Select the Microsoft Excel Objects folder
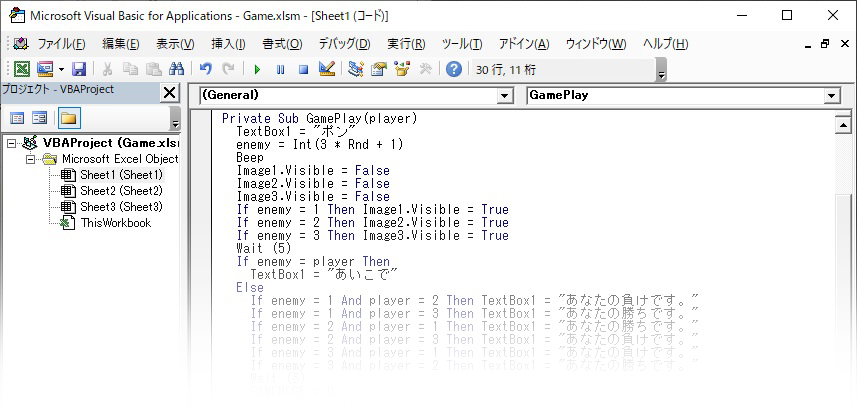 (x=120, y=159)
